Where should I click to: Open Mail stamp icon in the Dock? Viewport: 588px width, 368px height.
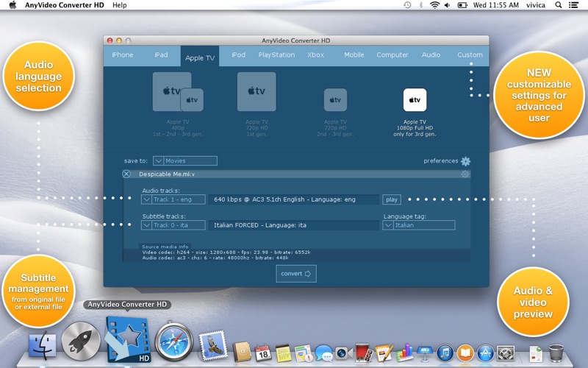213,345
